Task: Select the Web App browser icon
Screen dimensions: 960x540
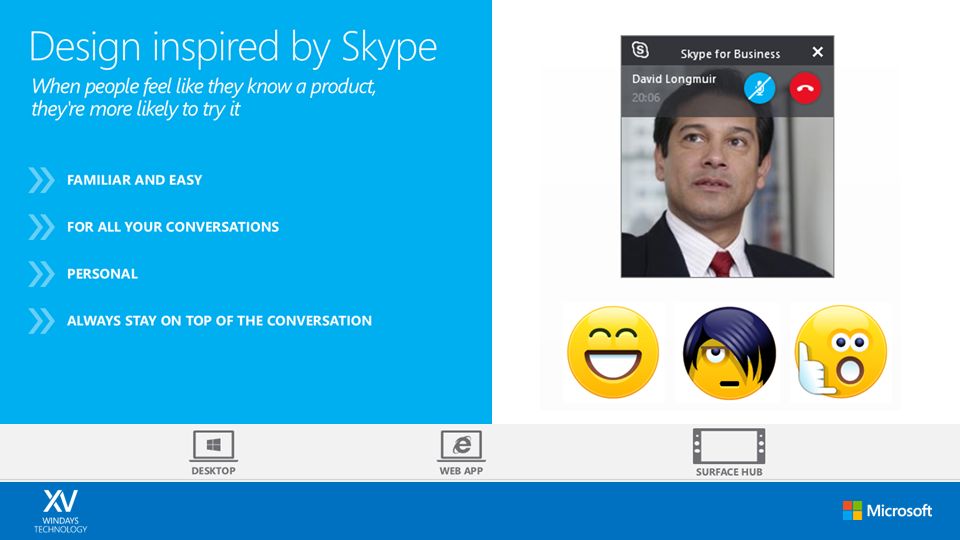Action: pyautogui.click(x=461, y=446)
